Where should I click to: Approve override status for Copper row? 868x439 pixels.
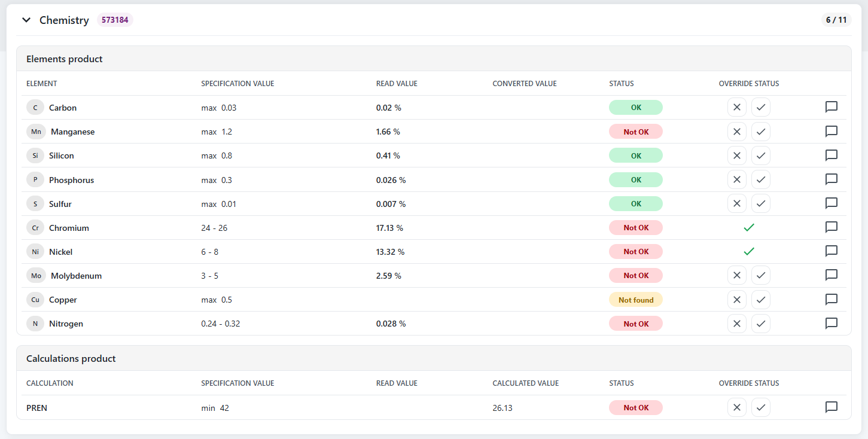pyautogui.click(x=761, y=300)
